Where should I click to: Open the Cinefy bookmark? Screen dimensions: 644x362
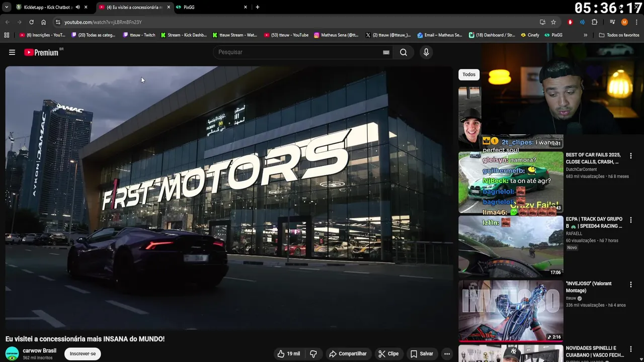(530, 35)
